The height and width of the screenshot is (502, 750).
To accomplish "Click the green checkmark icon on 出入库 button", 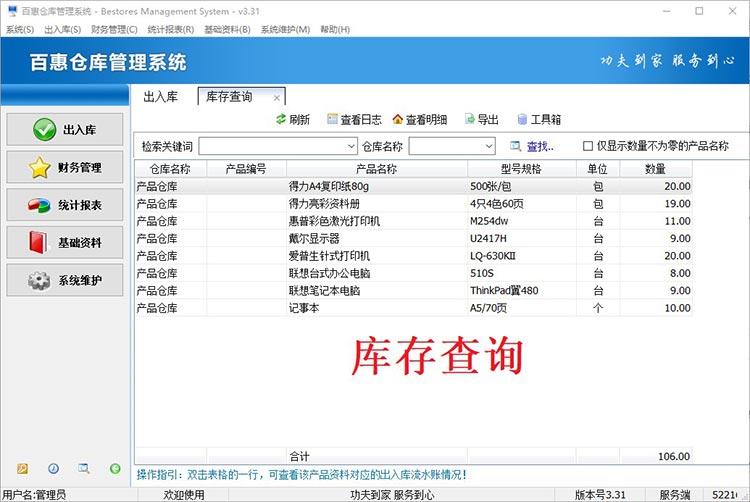I will [x=44, y=130].
